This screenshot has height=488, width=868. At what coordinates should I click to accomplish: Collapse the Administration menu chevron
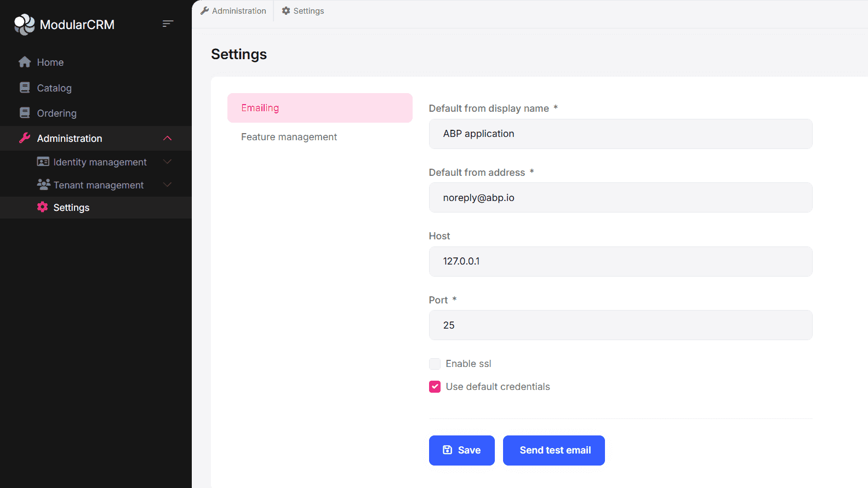click(x=168, y=138)
